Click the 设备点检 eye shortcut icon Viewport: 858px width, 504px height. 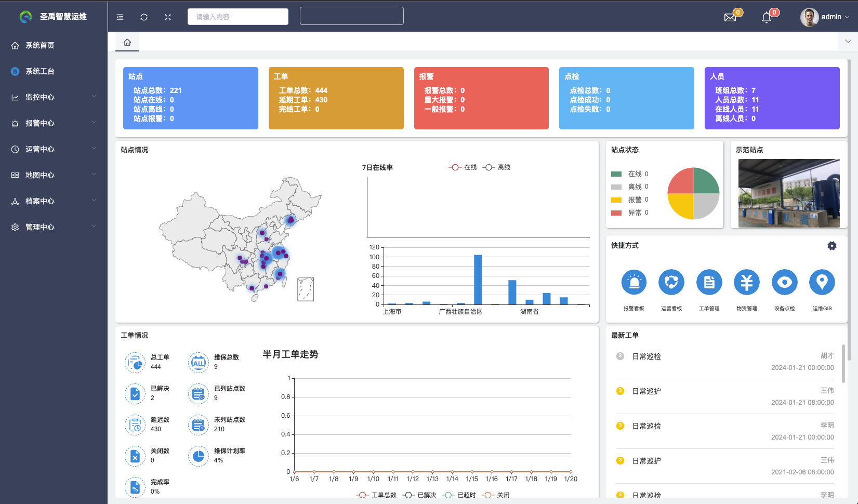point(784,282)
